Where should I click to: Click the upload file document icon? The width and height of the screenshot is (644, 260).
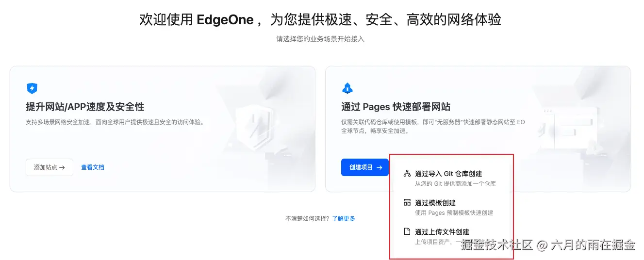pyautogui.click(x=407, y=231)
